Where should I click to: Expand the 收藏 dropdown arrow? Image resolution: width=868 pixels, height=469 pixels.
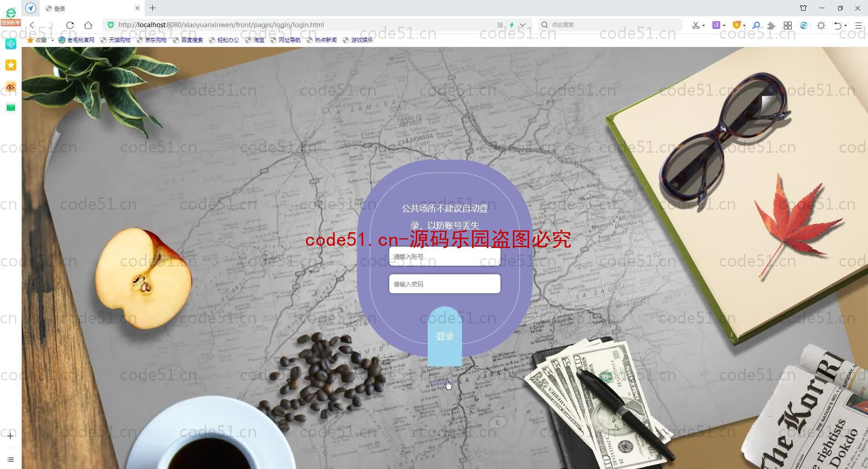tap(52, 40)
